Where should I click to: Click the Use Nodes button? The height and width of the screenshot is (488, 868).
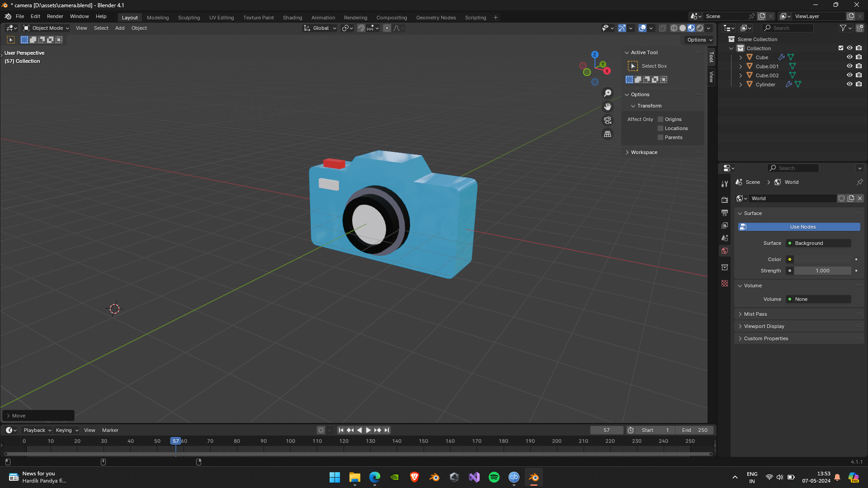802,227
